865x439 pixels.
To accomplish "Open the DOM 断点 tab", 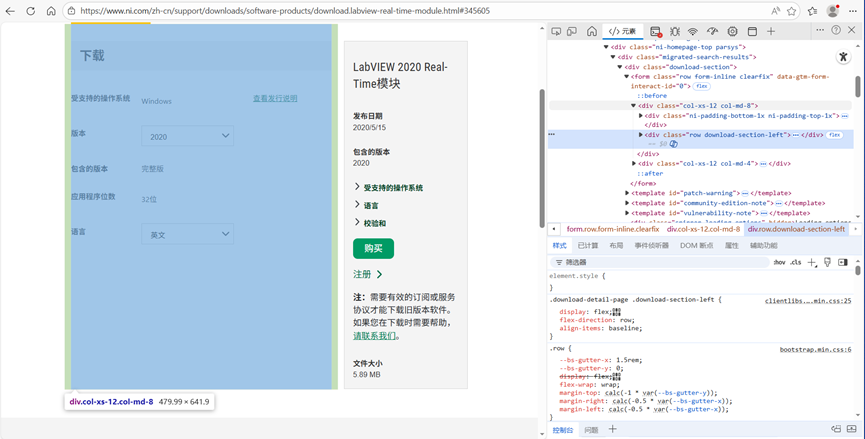I will pos(696,245).
